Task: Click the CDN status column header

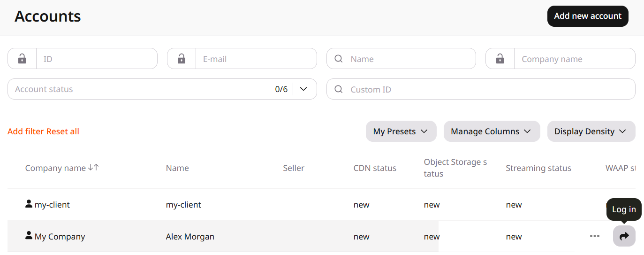Action: 375,168
